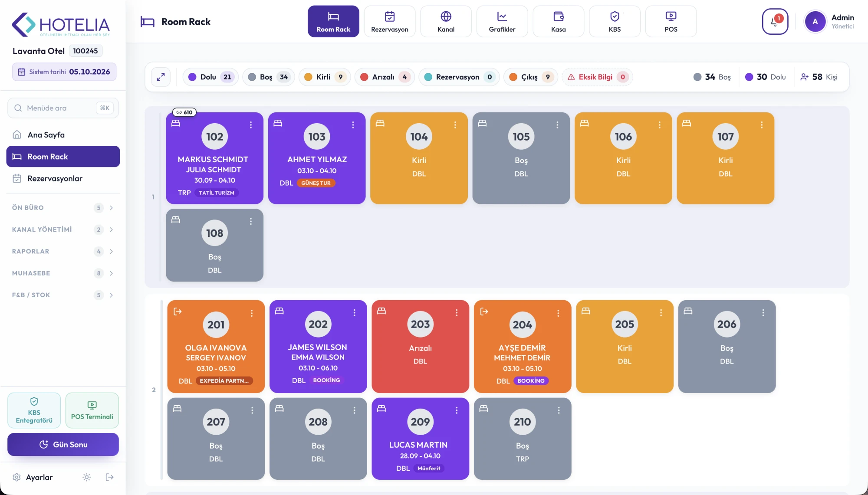Expand the RAPORLAR menu section

[63, 252]
